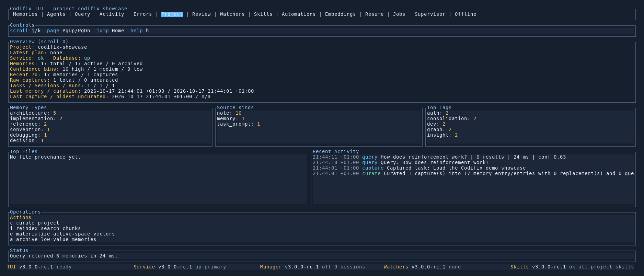
Task: Go to the Automations tab
Action: click(x=299, y=14)
